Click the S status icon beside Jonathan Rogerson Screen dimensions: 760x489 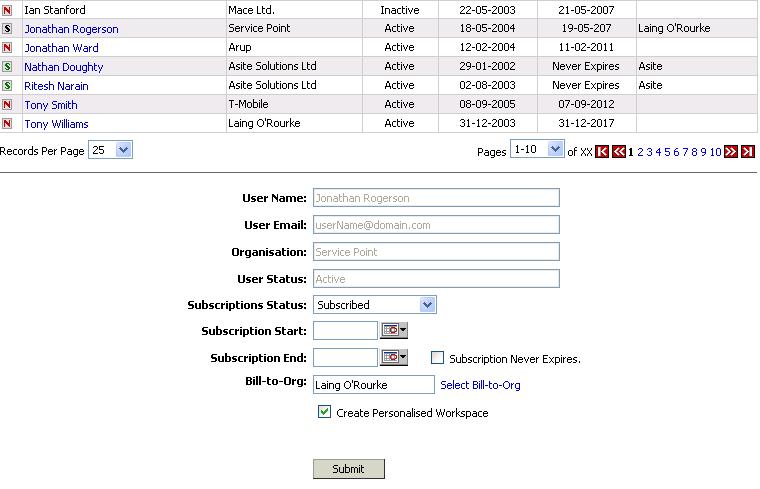[7, 29]
